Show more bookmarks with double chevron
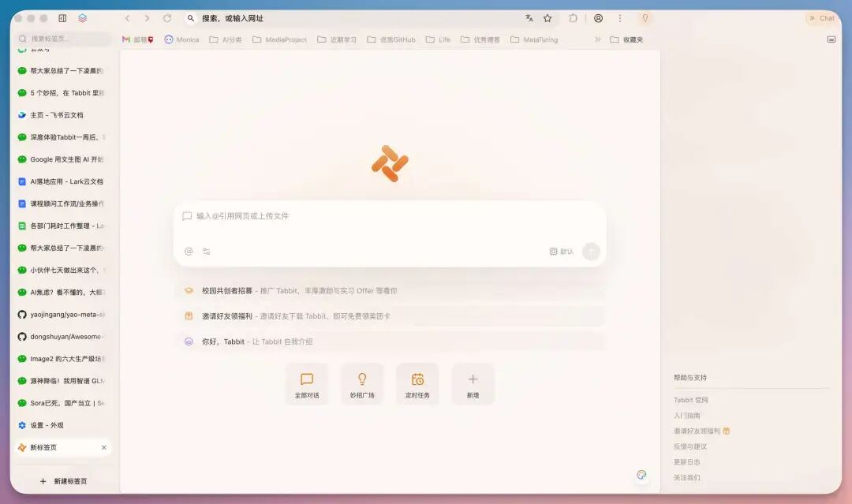 598,39
